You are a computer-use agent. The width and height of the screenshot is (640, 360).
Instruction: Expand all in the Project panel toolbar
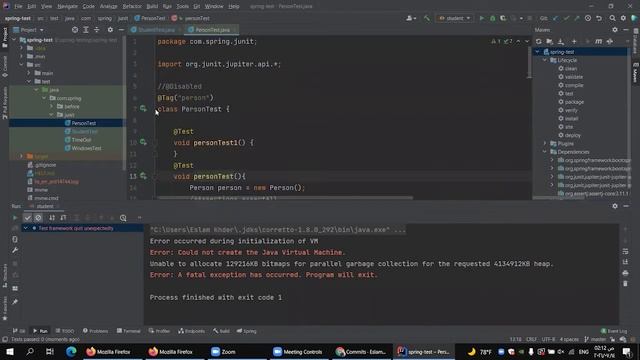[86, 30]
